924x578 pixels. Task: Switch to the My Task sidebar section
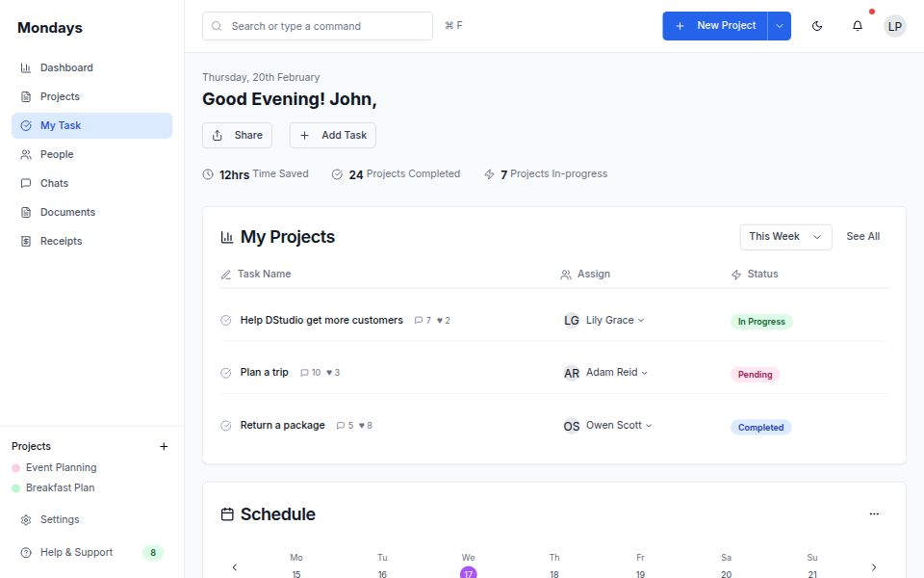click(x=63, y=125)
